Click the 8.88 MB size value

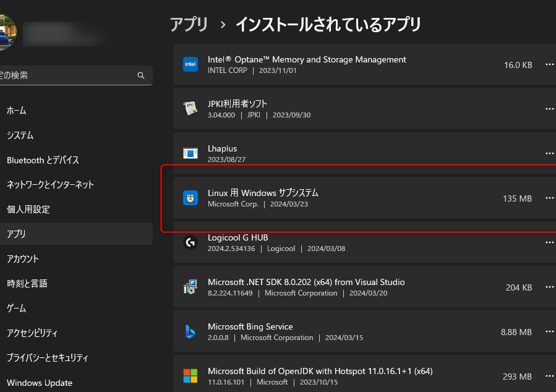pos(516,332)
